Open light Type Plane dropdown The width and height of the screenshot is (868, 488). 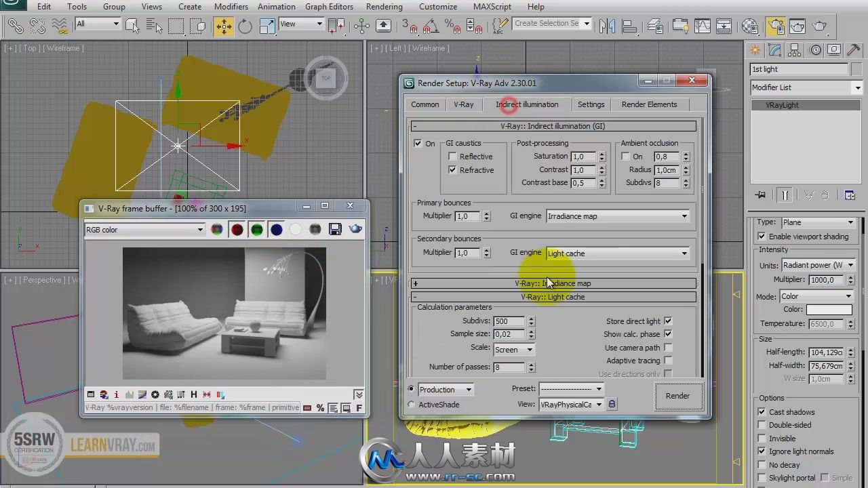818,222
